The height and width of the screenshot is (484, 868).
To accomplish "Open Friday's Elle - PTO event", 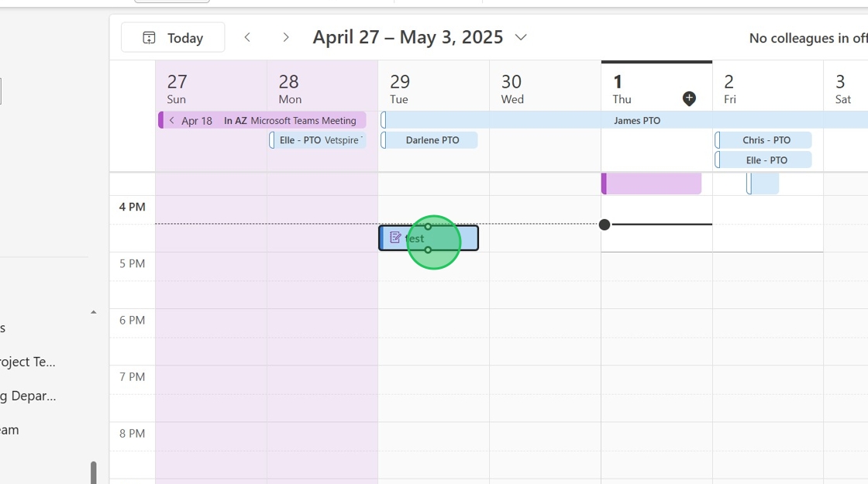I will 766,160.
